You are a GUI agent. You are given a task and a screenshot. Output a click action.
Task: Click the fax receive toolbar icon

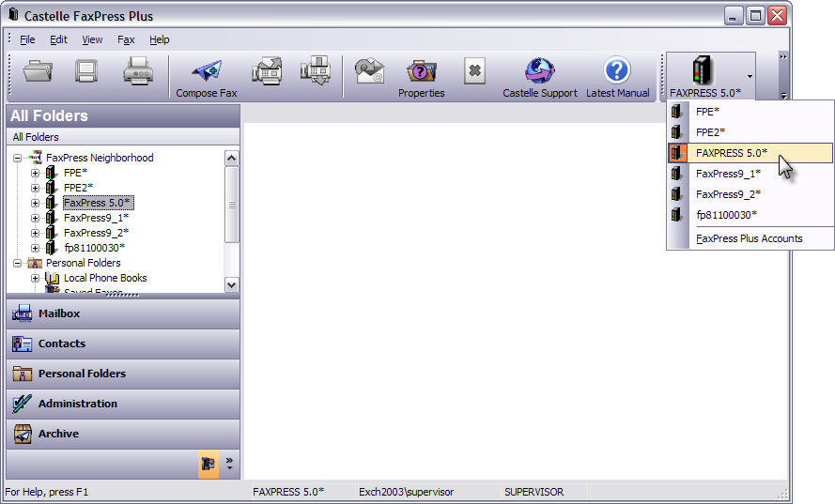(316, 70)
